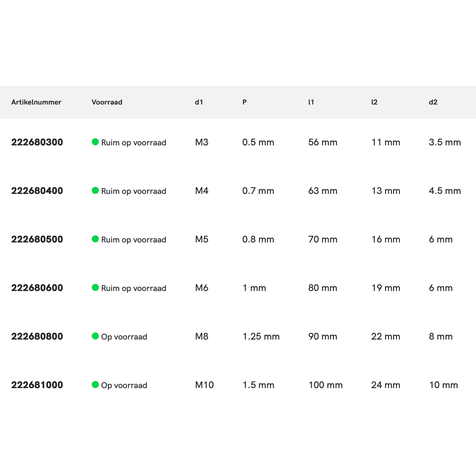Click green stock dot for M3 row
The width and height of the screenshot is (476, 476).
(x=95, y=142)
